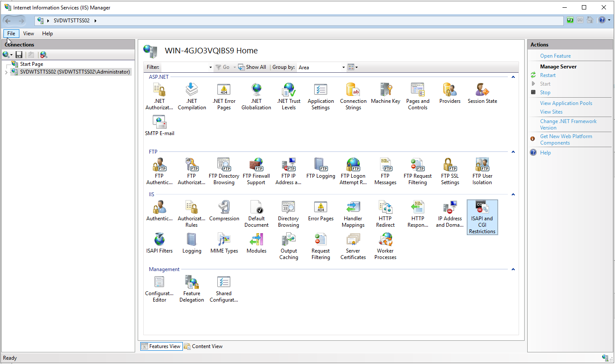Open IIS Error Pages feature

[x=321, y=211]
